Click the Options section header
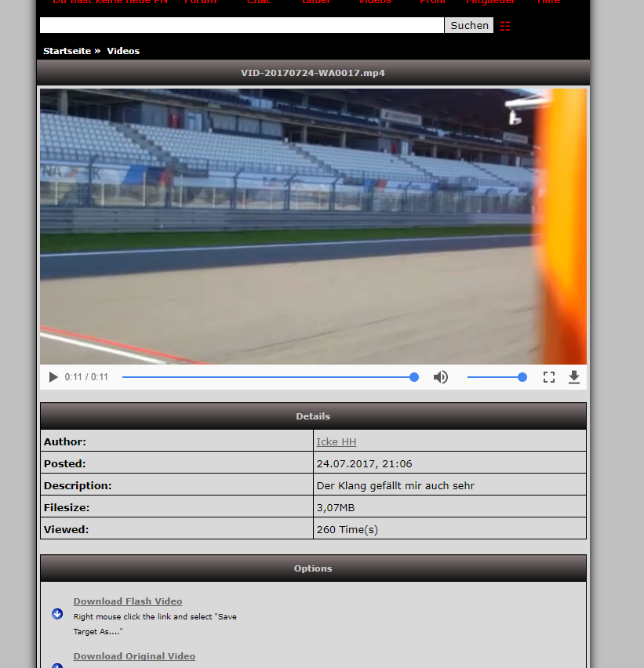This screenshot has height=668, width=644. pos(313,568)
